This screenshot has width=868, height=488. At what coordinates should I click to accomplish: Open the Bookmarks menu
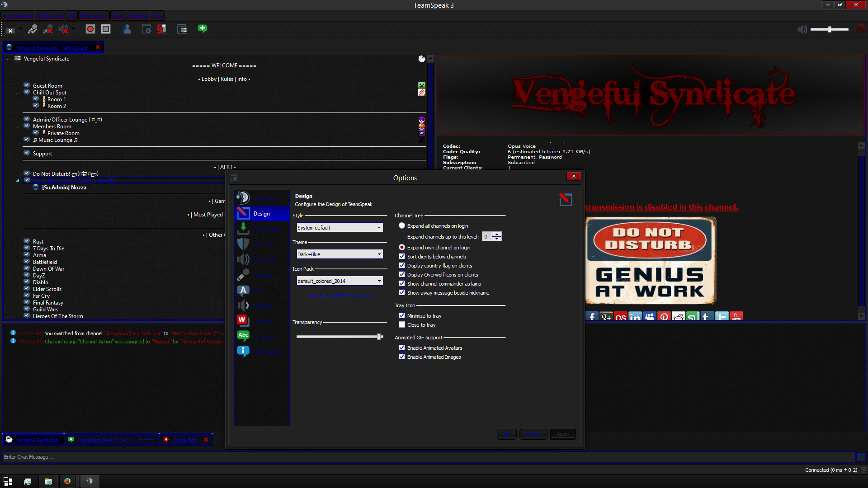(x=50, y=16)
